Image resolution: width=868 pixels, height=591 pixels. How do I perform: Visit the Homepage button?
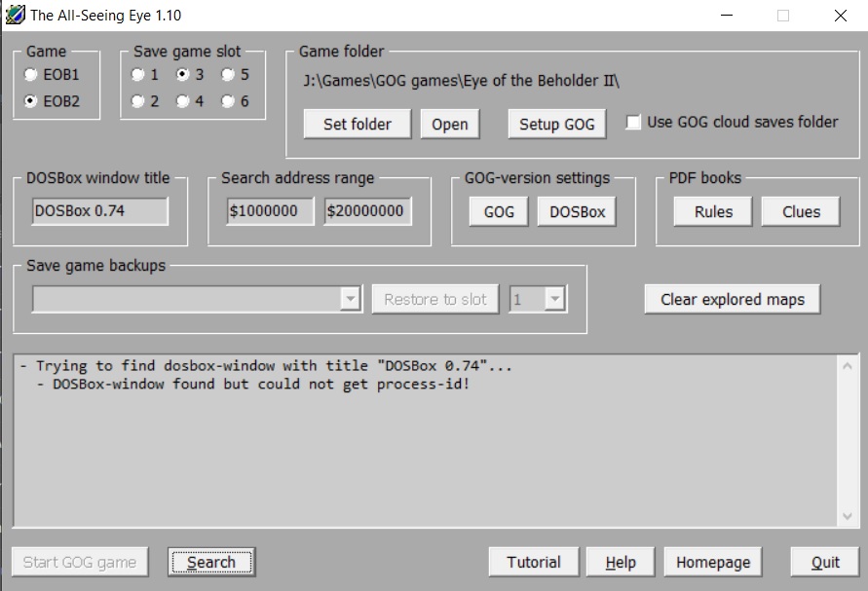(x=713, y=562)
